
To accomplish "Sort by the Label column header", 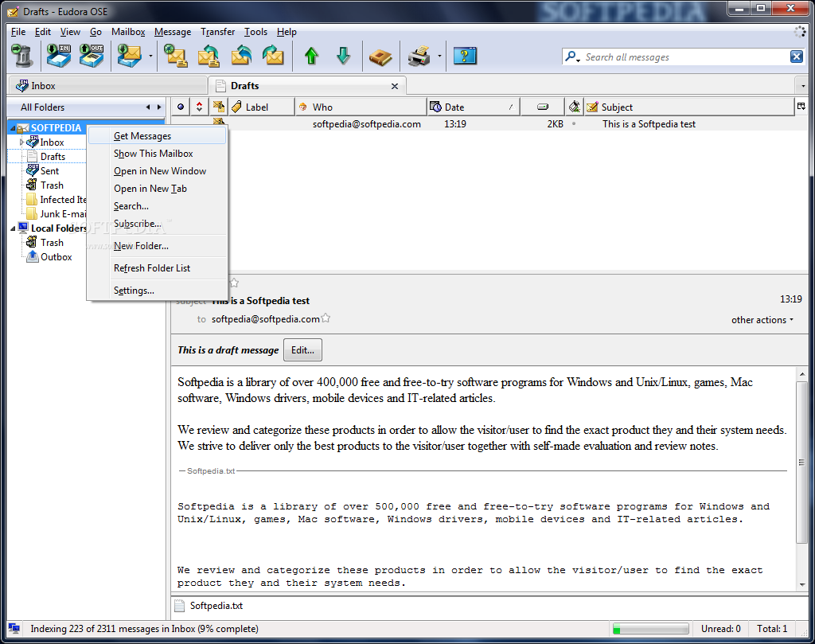I will (x=262, y=107).
